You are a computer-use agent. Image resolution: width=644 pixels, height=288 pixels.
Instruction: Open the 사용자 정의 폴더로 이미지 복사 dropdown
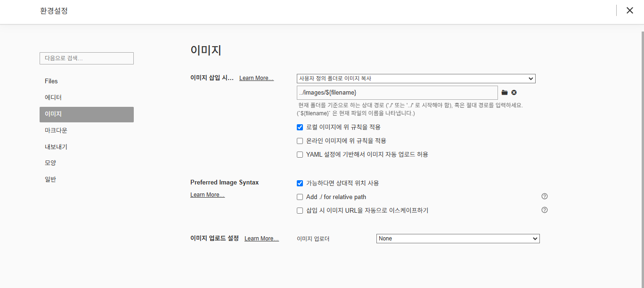pyautogui.click(x=416, y=79)
